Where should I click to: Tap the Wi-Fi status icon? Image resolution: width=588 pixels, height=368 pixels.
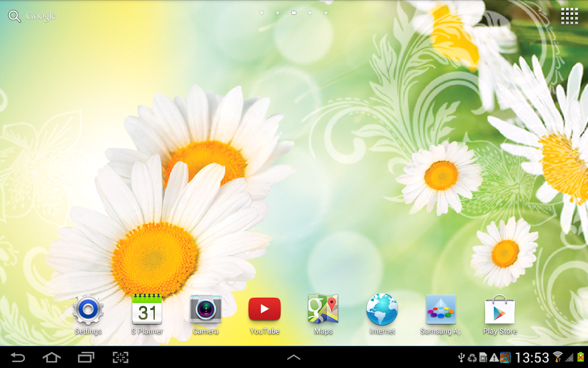point(558,357)
